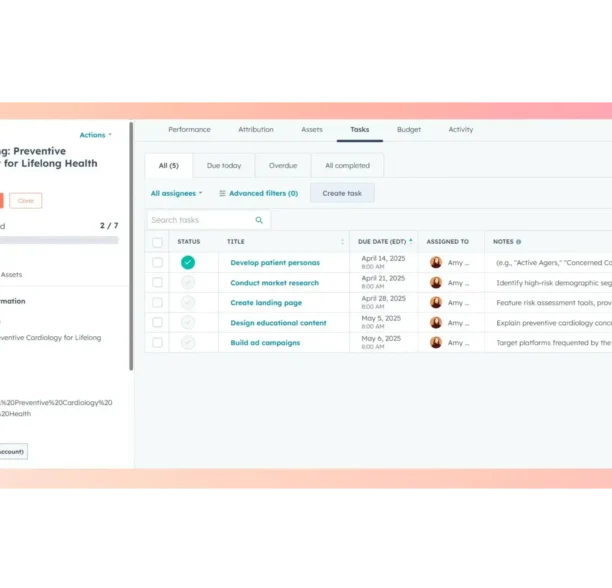This screenshot has height=588, width=612.
Task: Mark Build ad campaigns as complete
Action: point(188,343)
